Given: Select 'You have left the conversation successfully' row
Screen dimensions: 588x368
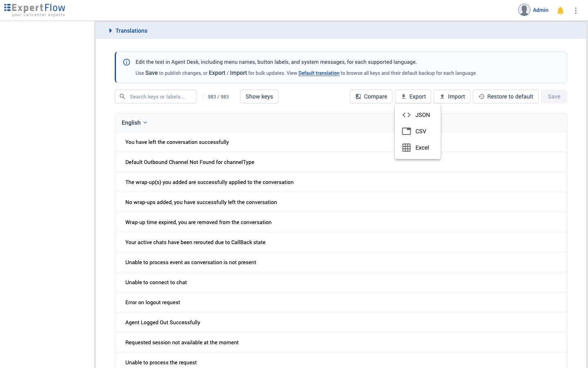Looking at the screenshot, I should (x=341, y=142).
